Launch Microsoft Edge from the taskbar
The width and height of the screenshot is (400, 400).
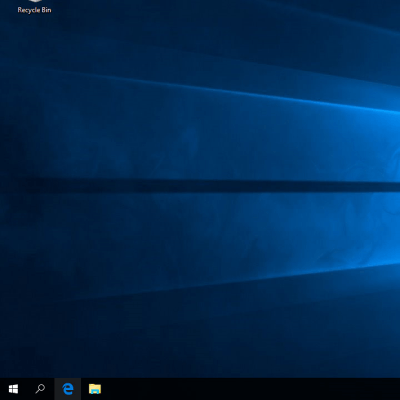[x=68, y=389]
